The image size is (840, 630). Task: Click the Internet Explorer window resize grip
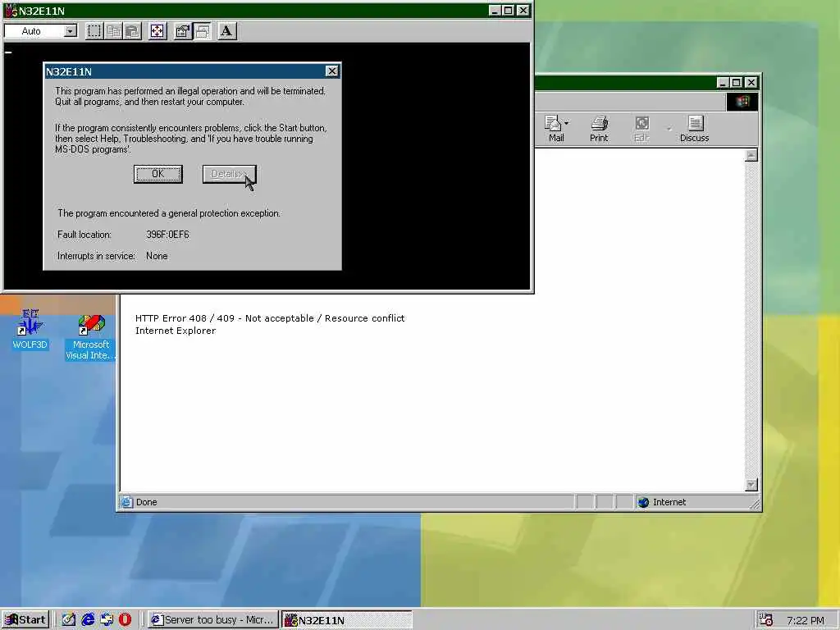(x=755, y=503)
